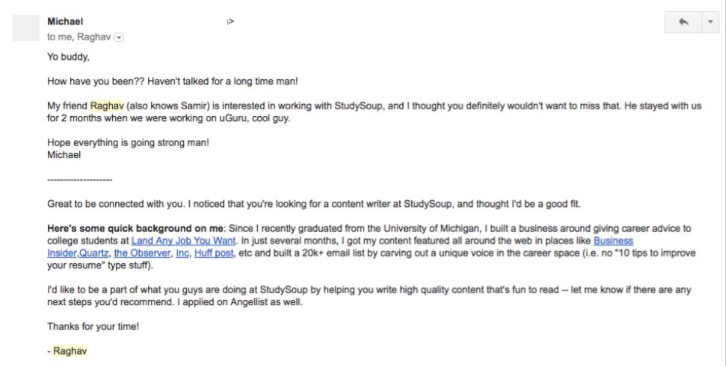Open the Land Any Job You Want link
The image size is (726, 366).
183,241
